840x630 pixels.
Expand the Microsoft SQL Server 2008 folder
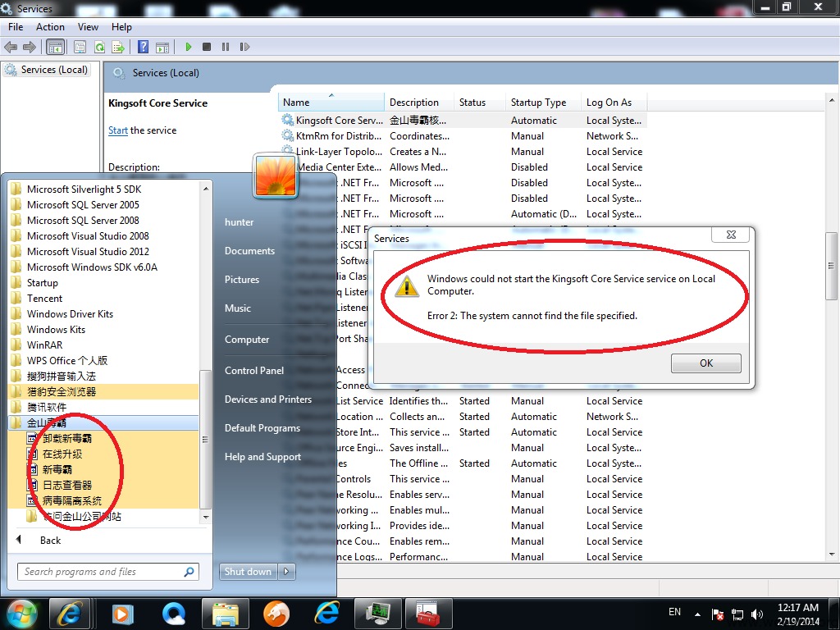pyautogui.click(x=104, y=220)
